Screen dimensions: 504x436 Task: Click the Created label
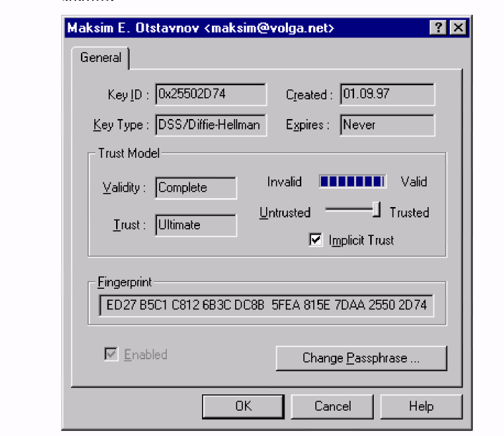tap(309, 95)
